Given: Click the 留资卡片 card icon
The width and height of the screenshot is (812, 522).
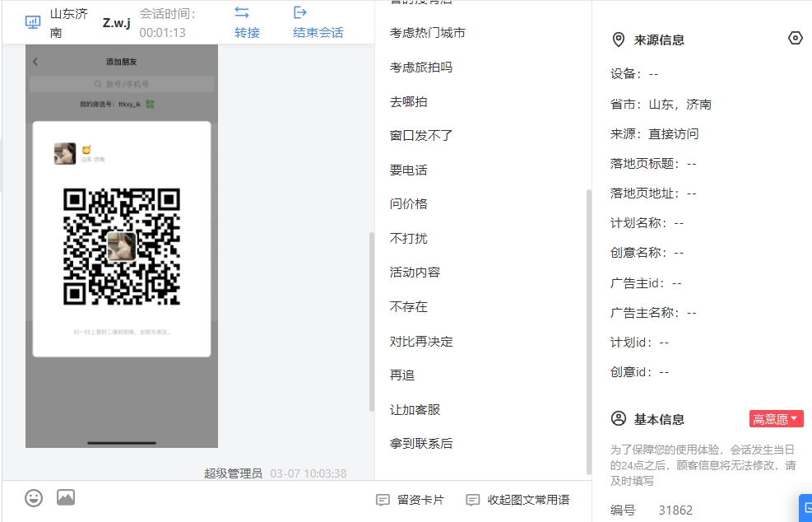Looking at the screenshot, I should point(383,501).
